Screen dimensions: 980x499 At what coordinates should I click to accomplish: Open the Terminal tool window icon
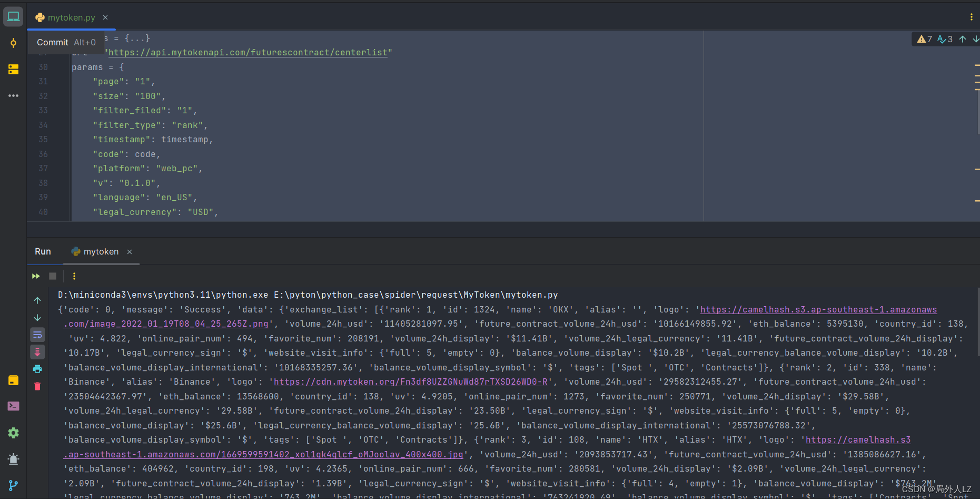13,406
